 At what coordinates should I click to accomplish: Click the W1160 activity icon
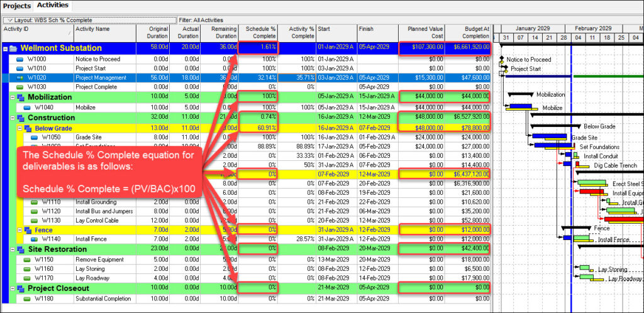[x=27, y=269]
